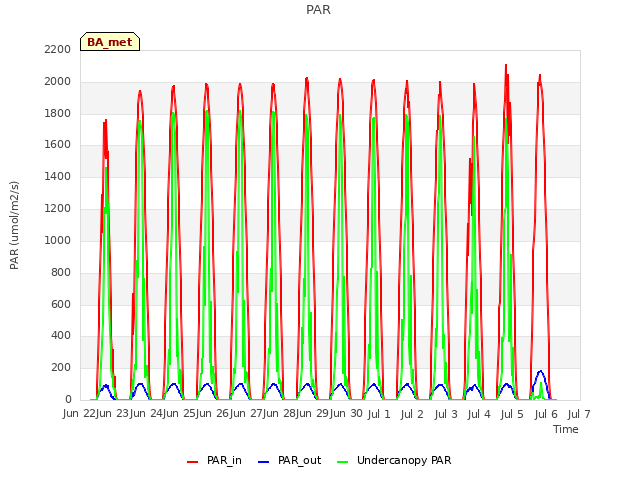640x480 pixels.
Task: Click the 200 y-axis tick label
Action: click(61, 367)
